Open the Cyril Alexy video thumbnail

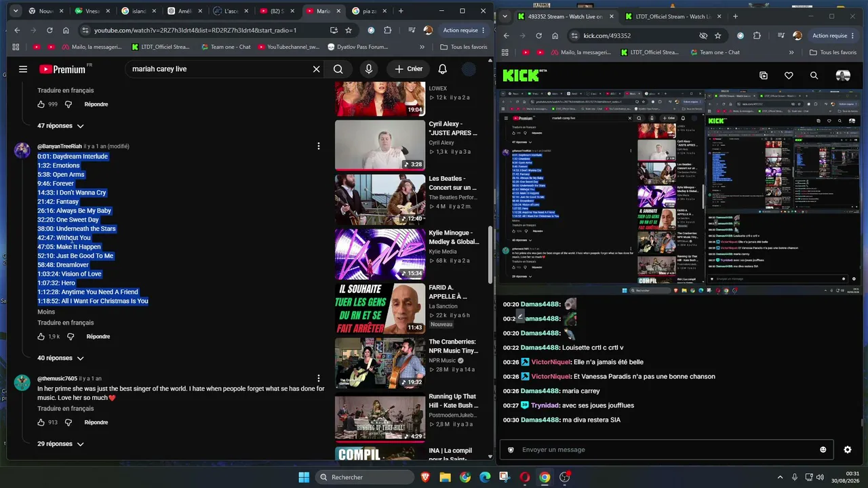point(380,145)
